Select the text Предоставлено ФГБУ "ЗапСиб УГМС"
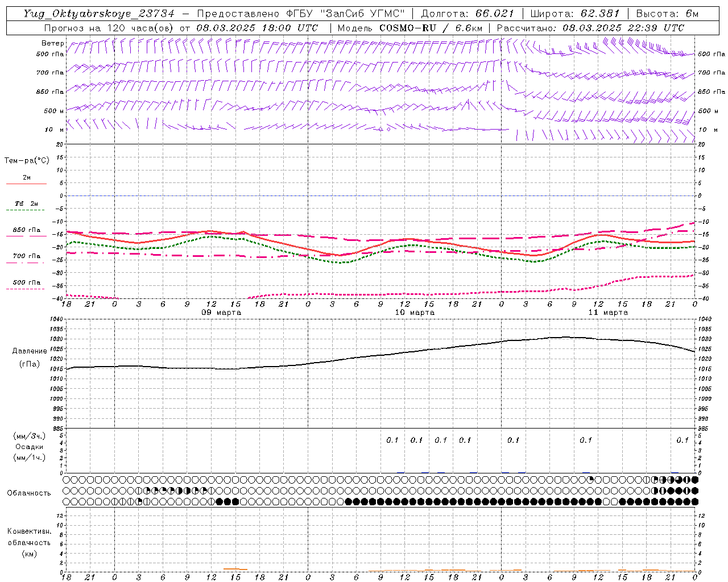Screen dimensions: 728x582 point(301,14)
